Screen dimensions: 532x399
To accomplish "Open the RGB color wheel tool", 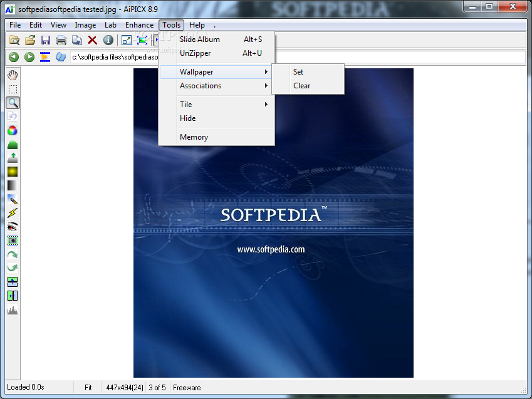I will point(13,131).
